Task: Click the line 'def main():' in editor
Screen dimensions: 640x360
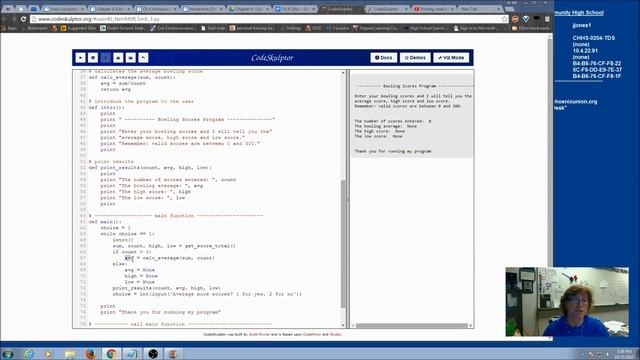Action: [x=105, y=222]
